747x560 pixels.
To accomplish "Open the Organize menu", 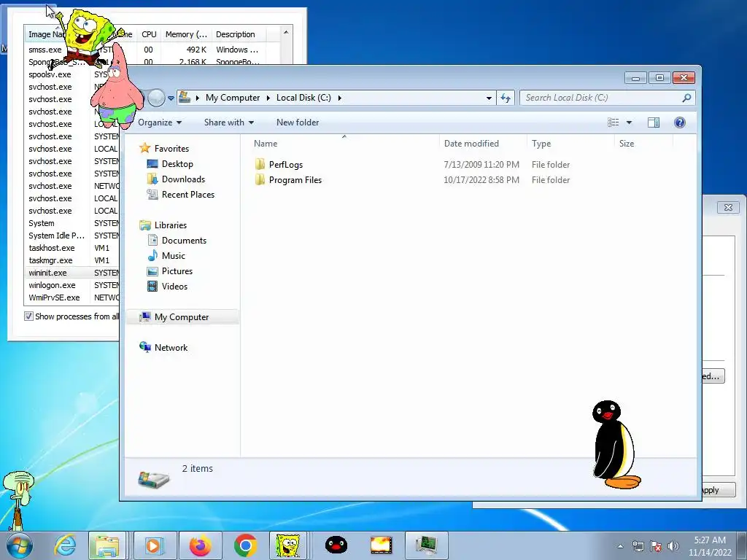I will (x=160, y=122).
